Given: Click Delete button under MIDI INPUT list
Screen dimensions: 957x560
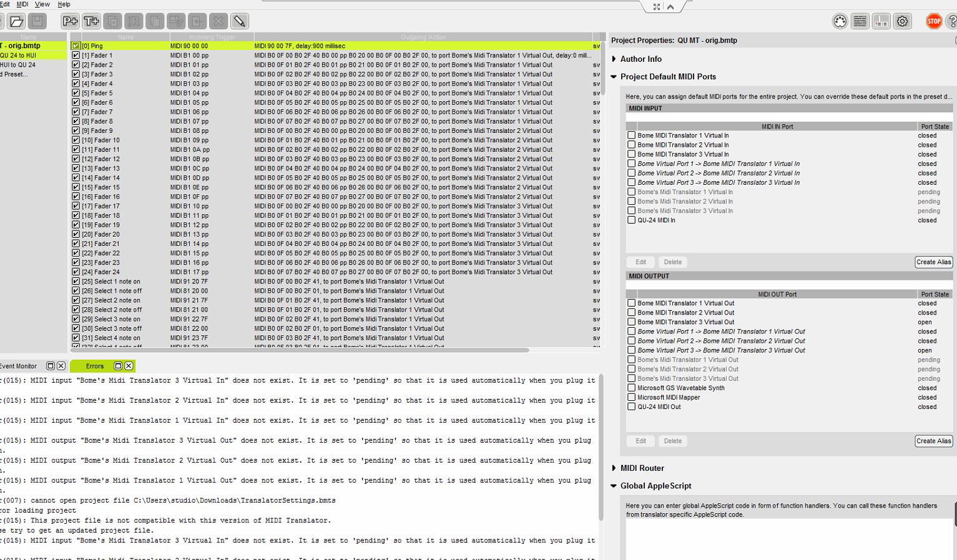Looking at the screenshot, I should point(673,262).
